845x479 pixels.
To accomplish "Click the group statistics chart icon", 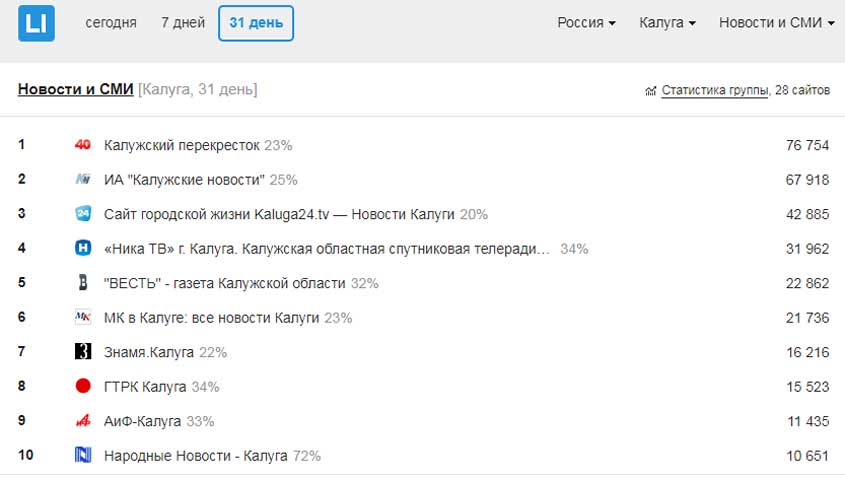I will [x=651, y=91].
